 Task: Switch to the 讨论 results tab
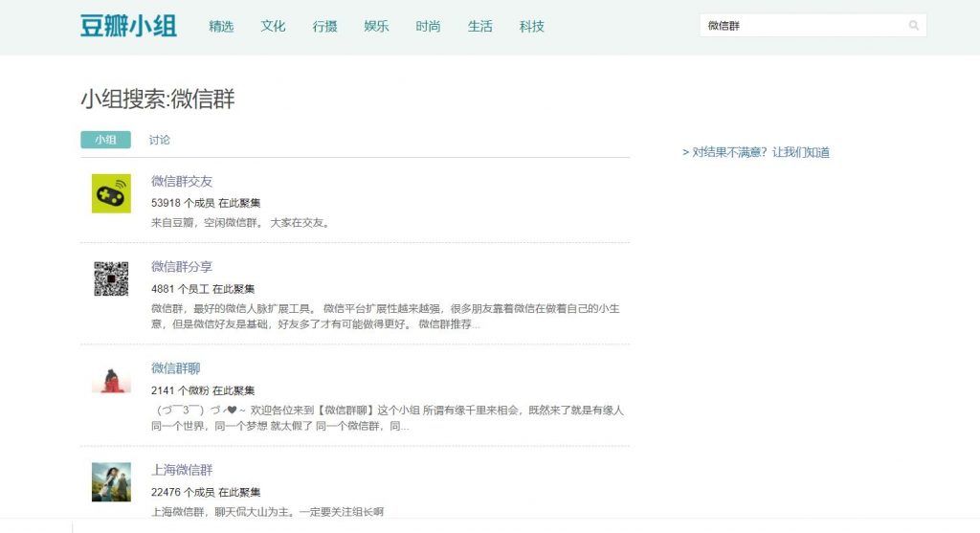160,140
